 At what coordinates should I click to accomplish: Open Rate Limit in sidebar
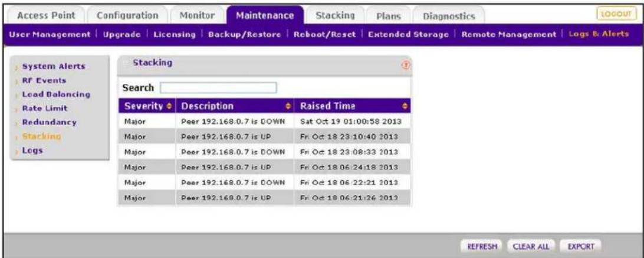[x=44, y=109]
